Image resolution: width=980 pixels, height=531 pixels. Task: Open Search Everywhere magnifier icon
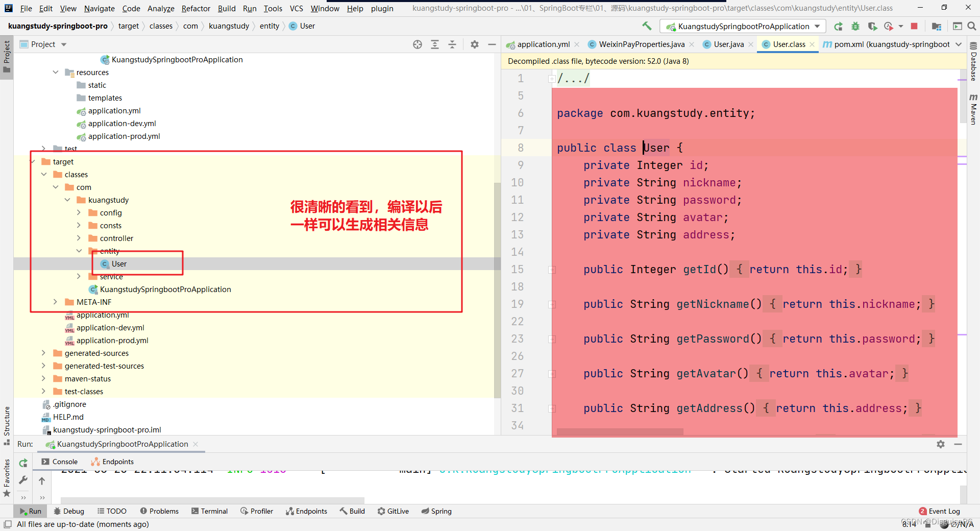point(972,26)
